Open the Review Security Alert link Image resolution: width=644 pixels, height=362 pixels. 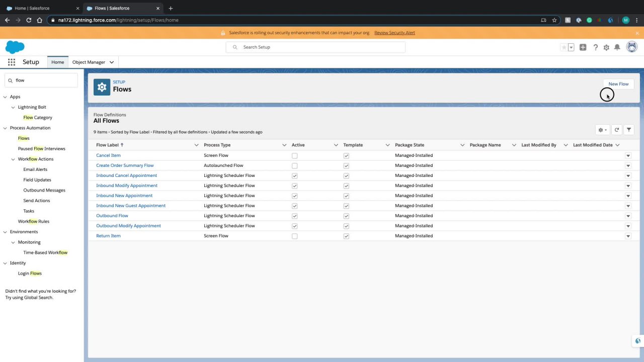pos(394,33)
